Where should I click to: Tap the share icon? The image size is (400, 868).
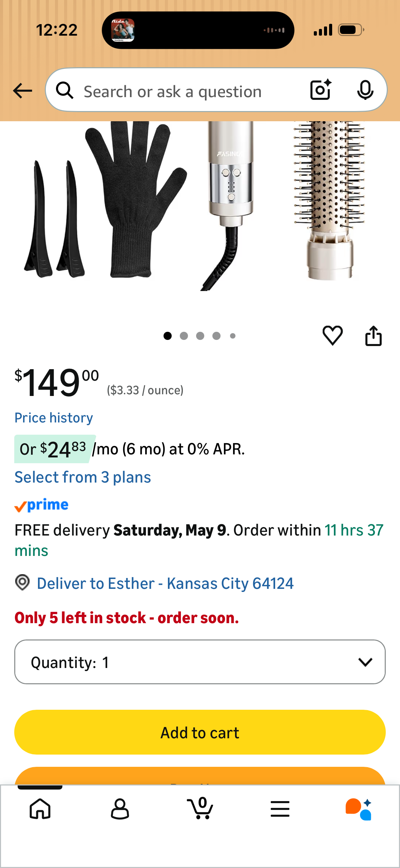(x=373, y=336)
